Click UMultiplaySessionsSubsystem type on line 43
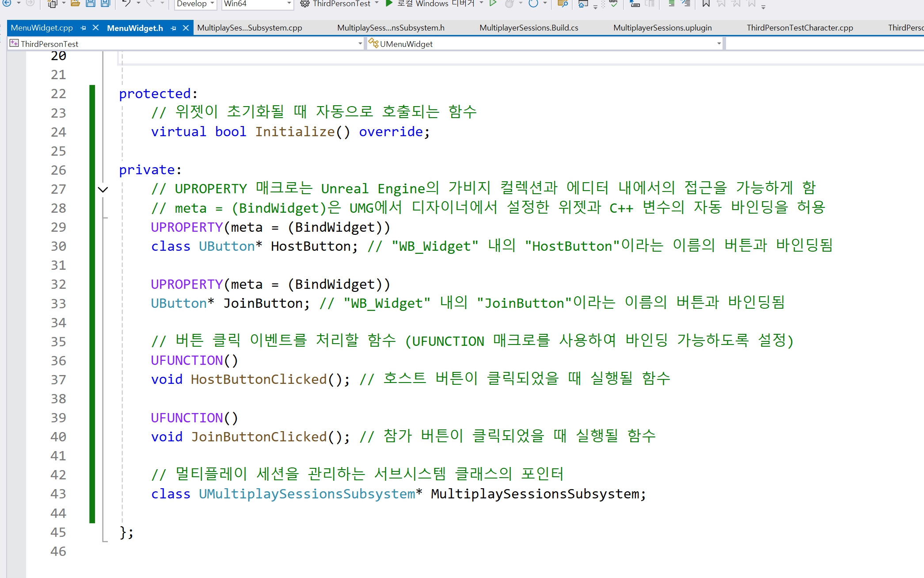Image resolution: width=924 pixels, height=578 pixels. [x=307, y=494]
